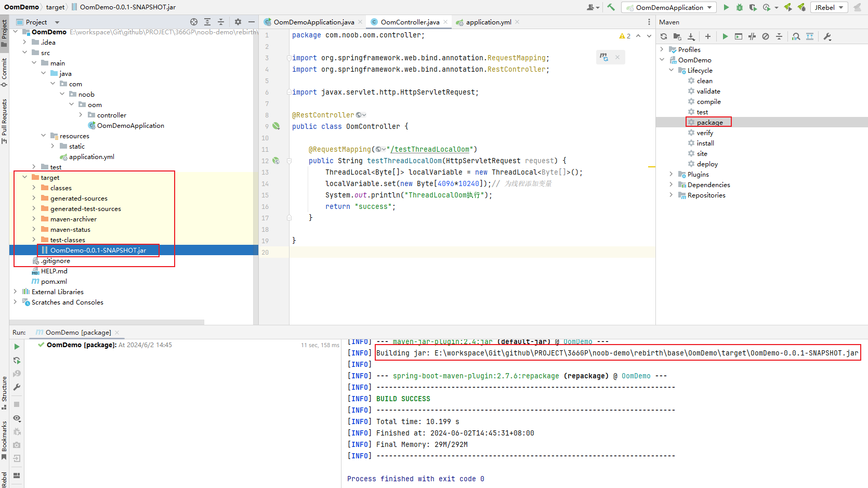Generate sources and update folders icon
The image size is (868, 488).
pos(677,36)
